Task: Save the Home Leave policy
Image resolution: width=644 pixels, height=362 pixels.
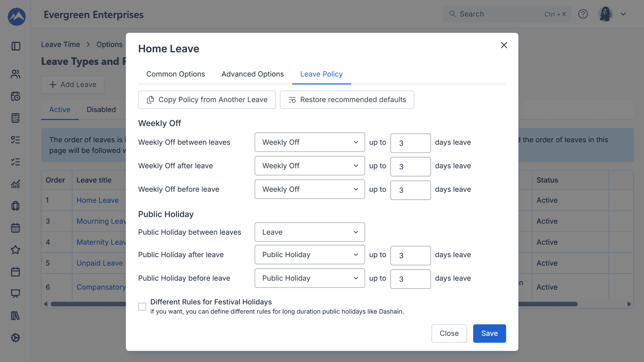Action: (489, 334)
